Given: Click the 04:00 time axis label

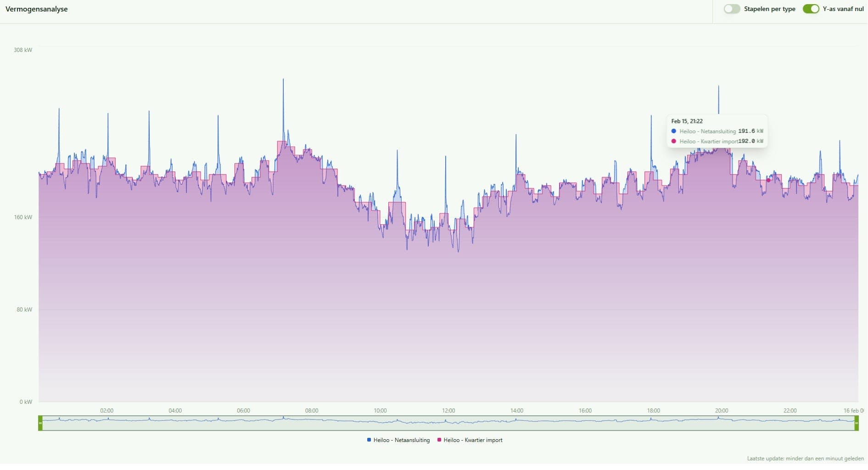Looking at the screenshot, I should [x=175, y=411].
